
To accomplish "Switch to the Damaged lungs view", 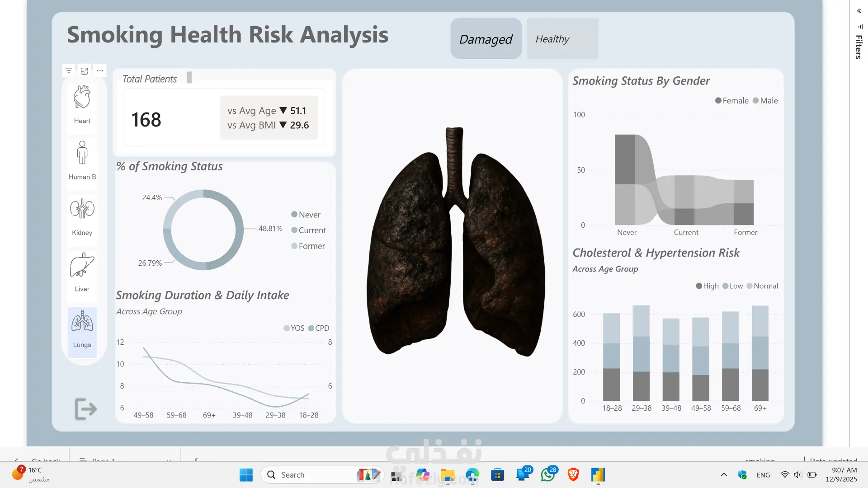I will click(x=486, y=39).
